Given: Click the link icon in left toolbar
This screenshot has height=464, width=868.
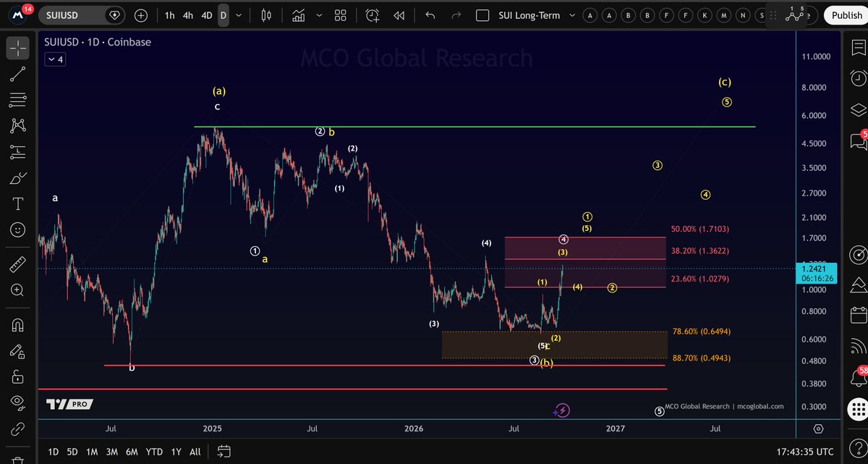Looking at the screenshot, I should coord(18,429).
